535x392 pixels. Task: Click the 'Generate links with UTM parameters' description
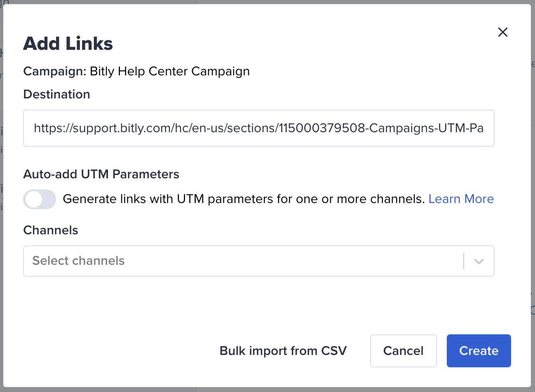[x=243, y=199]
